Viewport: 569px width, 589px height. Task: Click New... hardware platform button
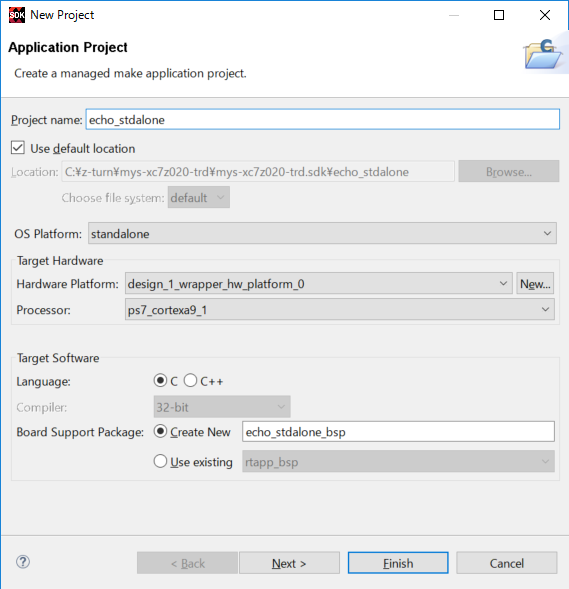coord(535,284)
